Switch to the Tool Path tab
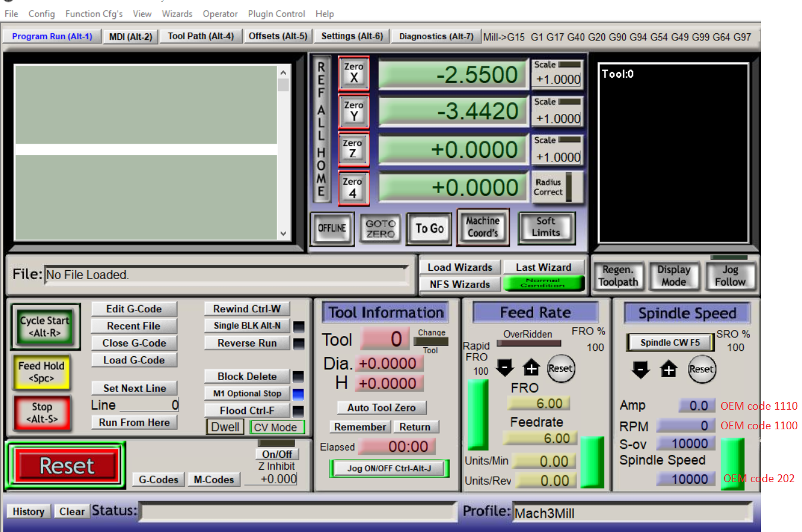 (201, 36)
